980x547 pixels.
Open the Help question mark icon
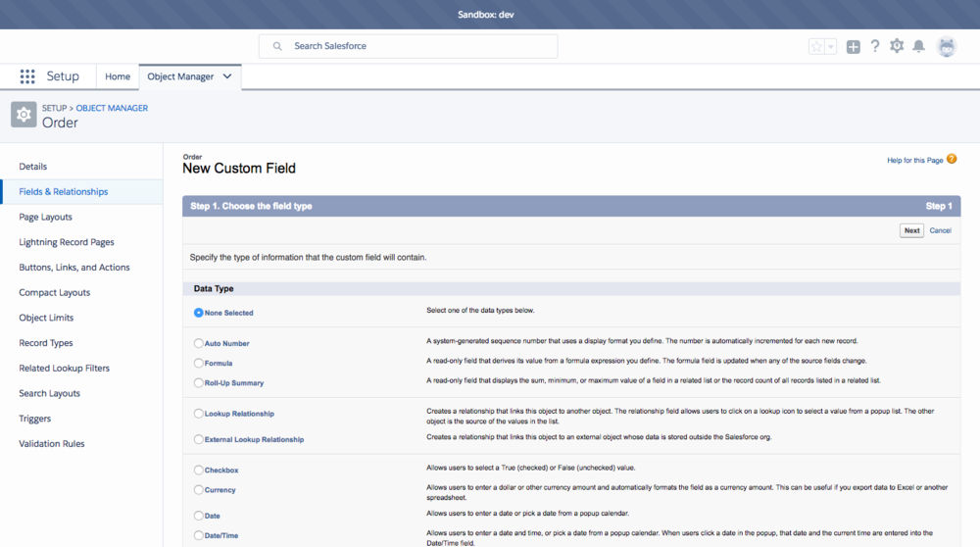point(875,46)
